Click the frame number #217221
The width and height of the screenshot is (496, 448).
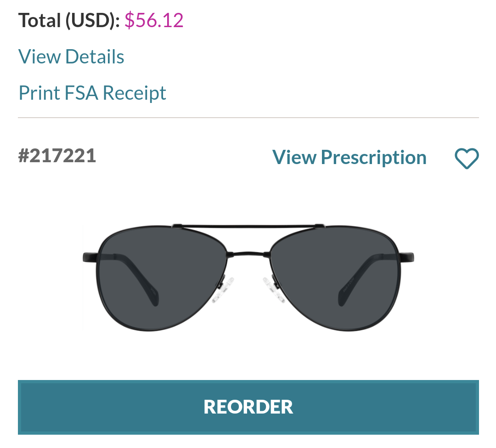[x=57, y=155]
